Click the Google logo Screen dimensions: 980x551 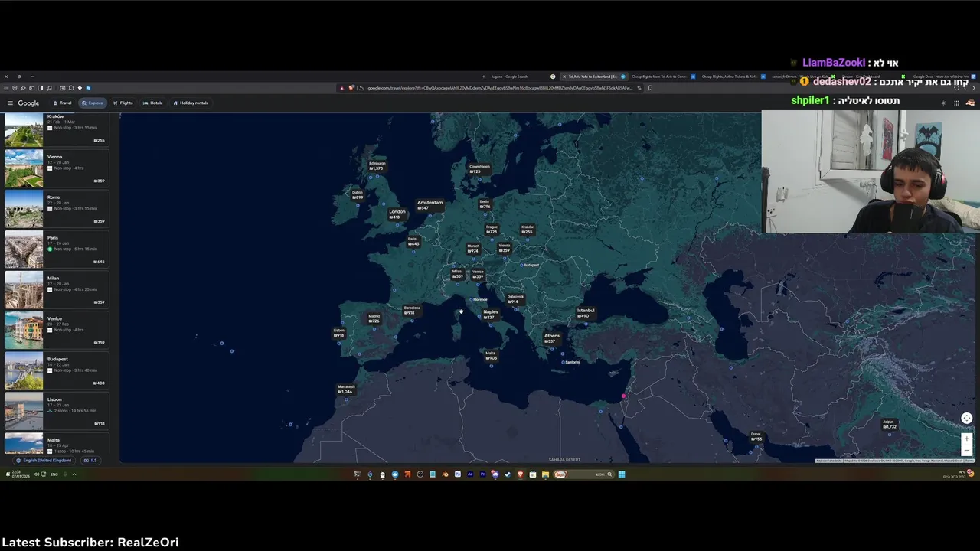(x=28, y=103)
